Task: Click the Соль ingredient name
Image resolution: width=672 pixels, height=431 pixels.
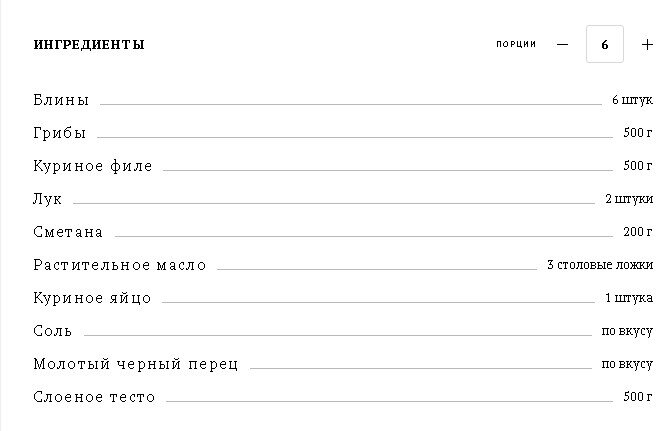Action: click(53, 331)
